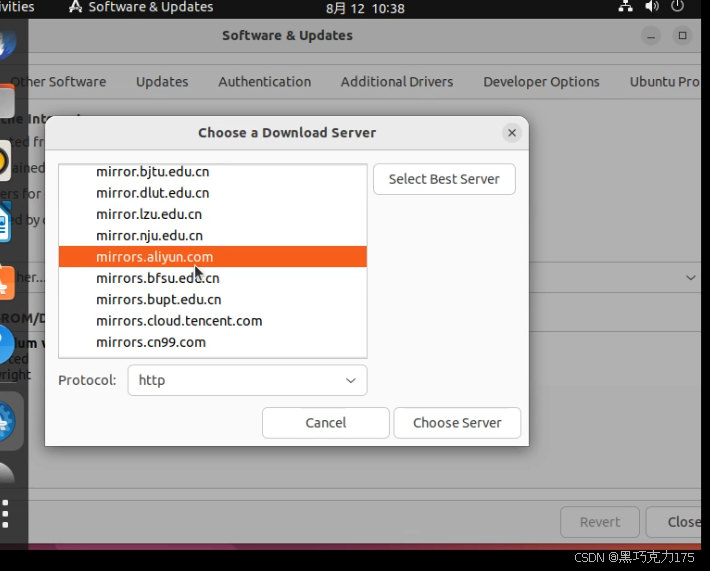Screen dimensions: 710x571
Task: Select mirrors.aliyun.com server
Action: pyautogui.click(x=212, y=257)
